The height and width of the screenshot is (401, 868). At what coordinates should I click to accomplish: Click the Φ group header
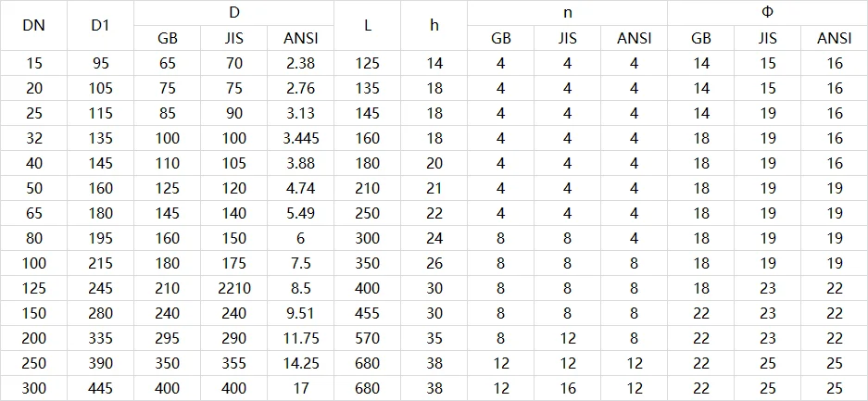pyautogui.click(x=767, y=13)
